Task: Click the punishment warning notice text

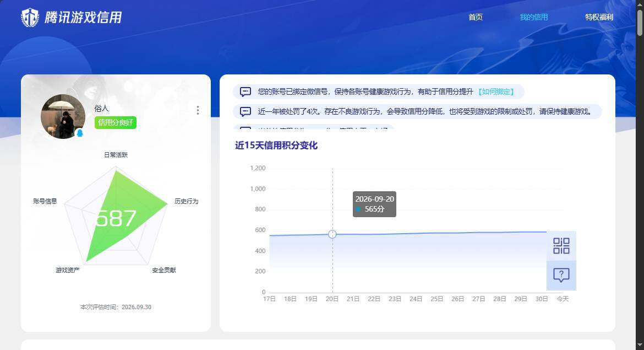Action: 425,111
